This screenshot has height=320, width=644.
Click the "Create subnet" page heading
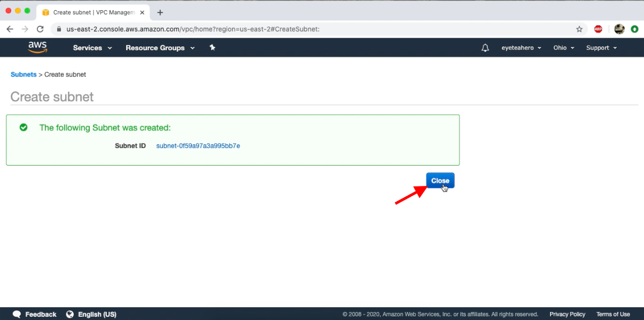(52, 97)
